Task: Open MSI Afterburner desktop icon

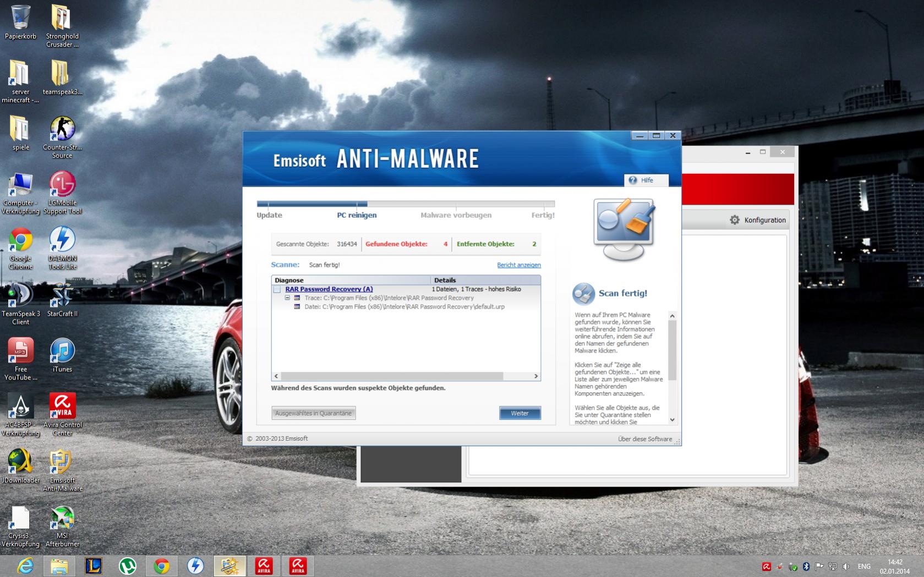Action: [x=62, y=526]
